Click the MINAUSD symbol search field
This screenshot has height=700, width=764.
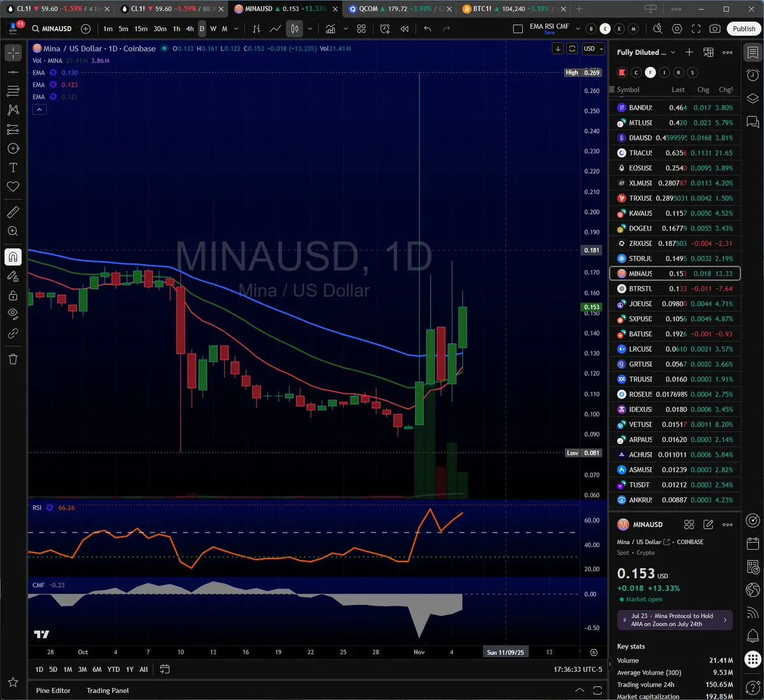click(x=52, y=29)
